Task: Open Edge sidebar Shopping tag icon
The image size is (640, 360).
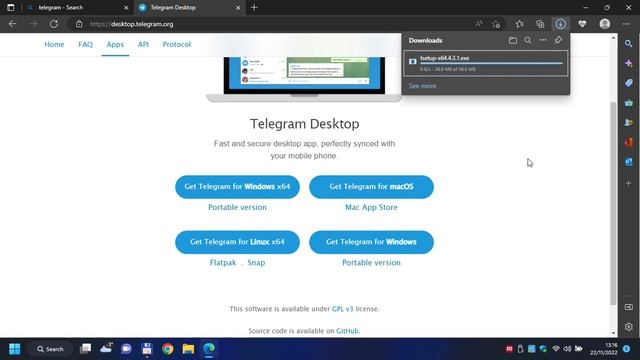Action: click(629, 83)
